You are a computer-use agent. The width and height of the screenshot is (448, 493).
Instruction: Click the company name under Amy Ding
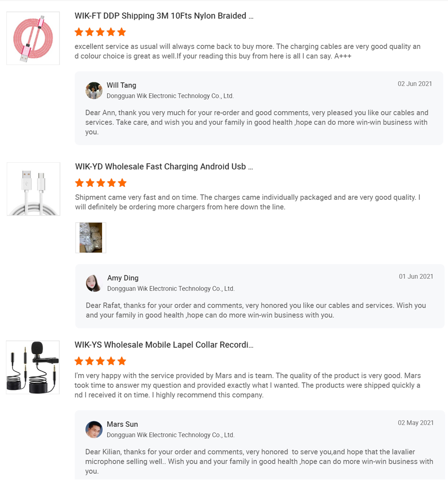[x=171, y=289]
